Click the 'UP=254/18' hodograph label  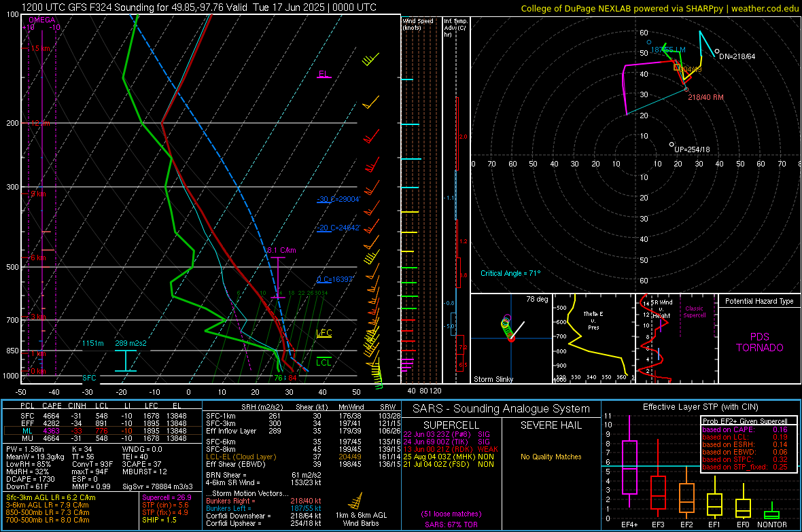click(x=692, y=150)
